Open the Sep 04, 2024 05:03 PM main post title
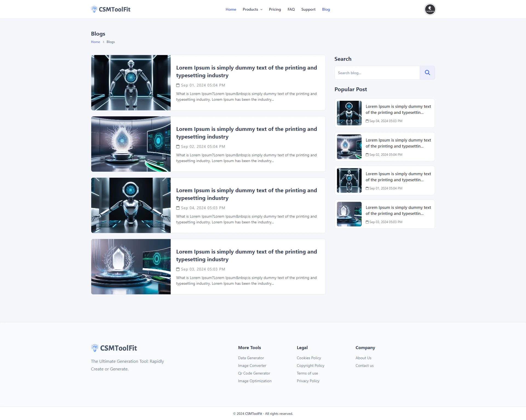Viewport: 526px width, 420px height. click(247, 194)
